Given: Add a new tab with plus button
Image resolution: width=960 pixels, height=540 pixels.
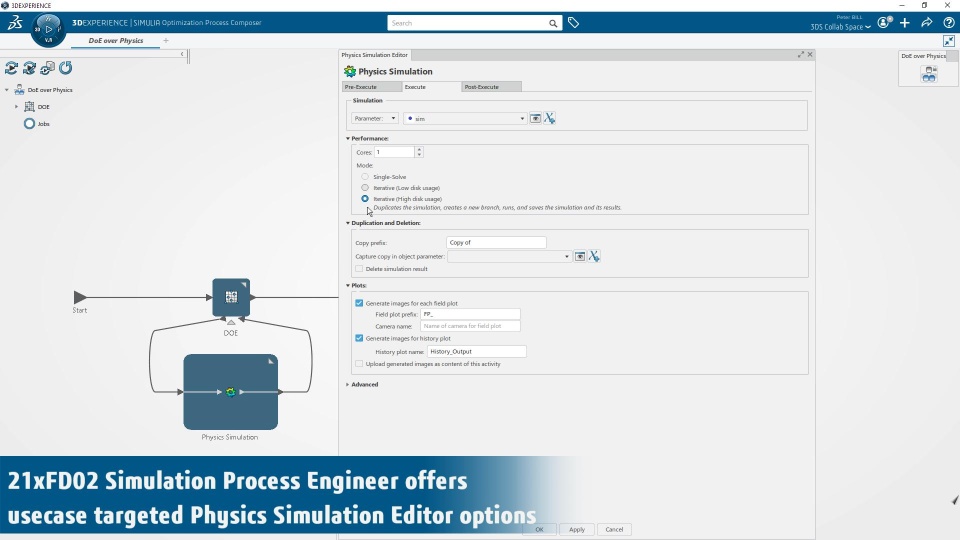Looking at the screenshot, I should point(166,40).
